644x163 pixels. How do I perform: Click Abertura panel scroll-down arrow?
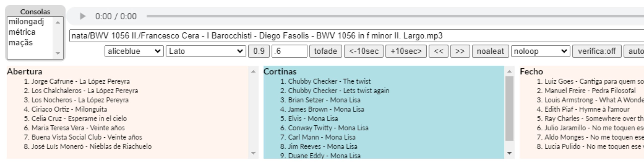pos(253,153)
